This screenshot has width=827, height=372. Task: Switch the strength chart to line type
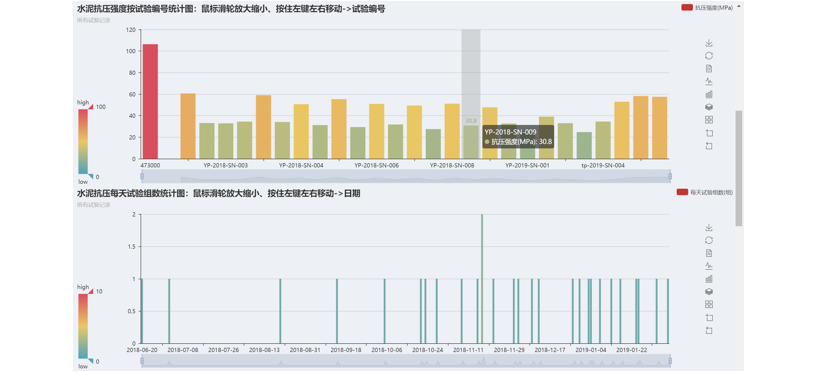[709, 81]
